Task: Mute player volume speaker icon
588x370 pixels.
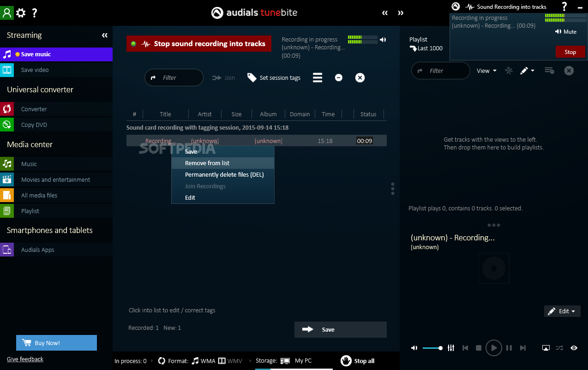Action: click(414, 348)
